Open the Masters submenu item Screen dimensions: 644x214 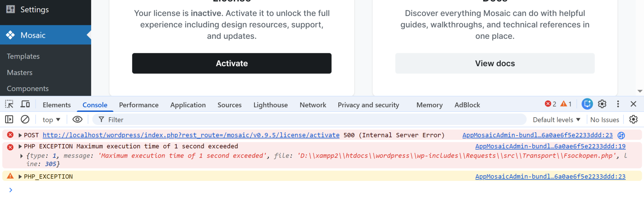[x=20, y=72]
